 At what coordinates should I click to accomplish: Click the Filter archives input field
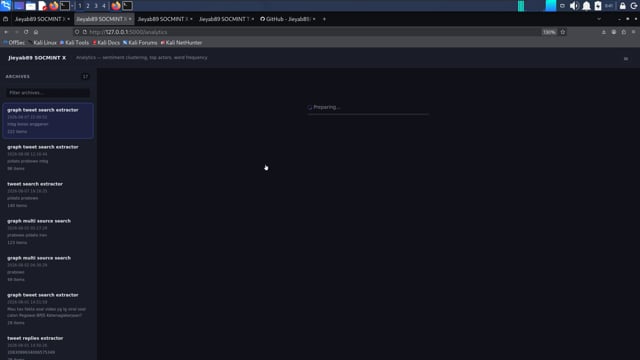point(48,93)
